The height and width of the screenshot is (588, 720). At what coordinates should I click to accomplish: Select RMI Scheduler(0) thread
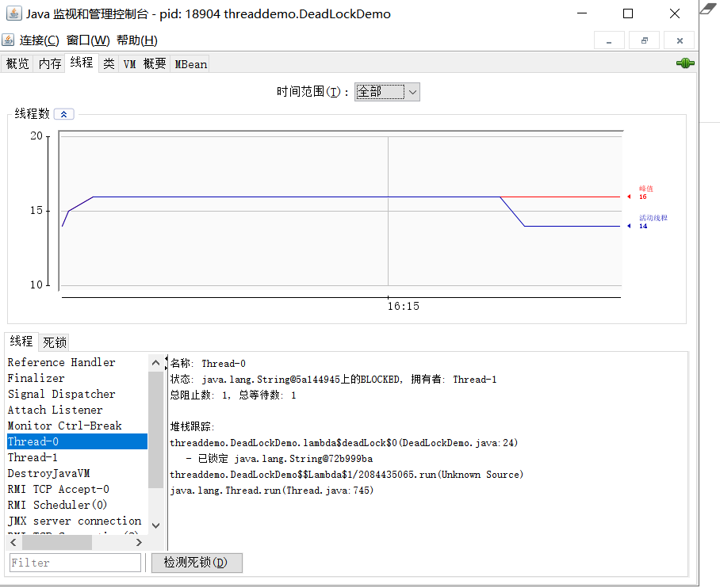(x=77, y=505)
